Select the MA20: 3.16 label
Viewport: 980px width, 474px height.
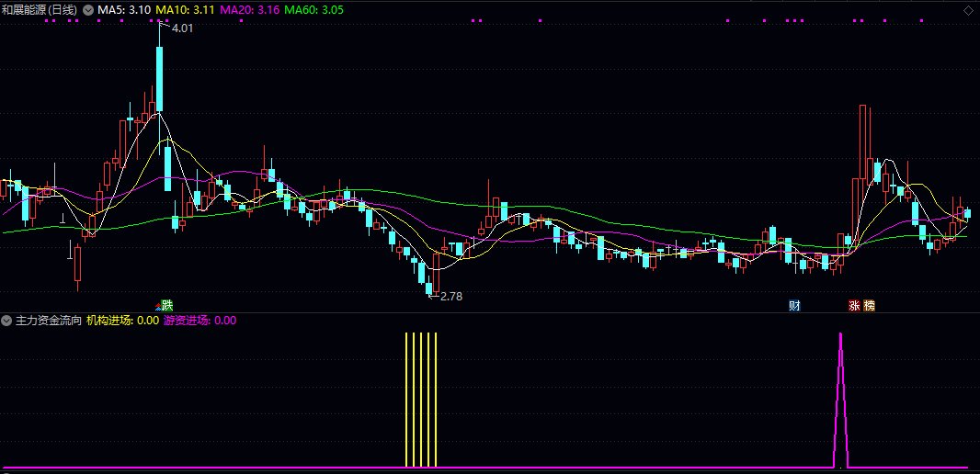[250, 10]
